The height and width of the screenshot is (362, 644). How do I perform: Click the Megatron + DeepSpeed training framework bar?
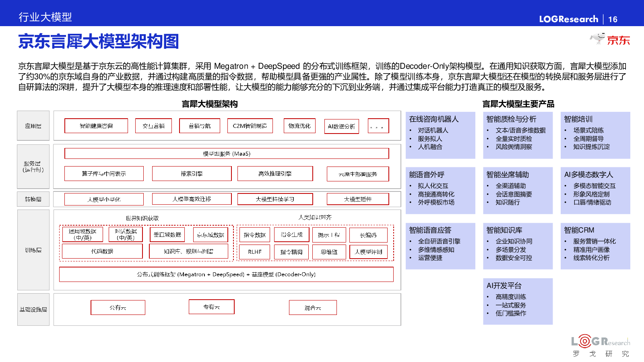click(x=226, y=274)
